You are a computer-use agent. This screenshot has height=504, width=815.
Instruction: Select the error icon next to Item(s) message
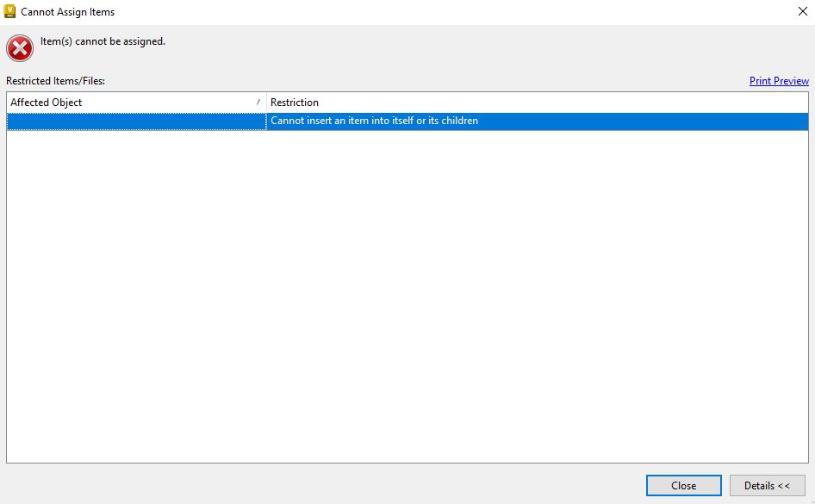[x=19, y=48]
